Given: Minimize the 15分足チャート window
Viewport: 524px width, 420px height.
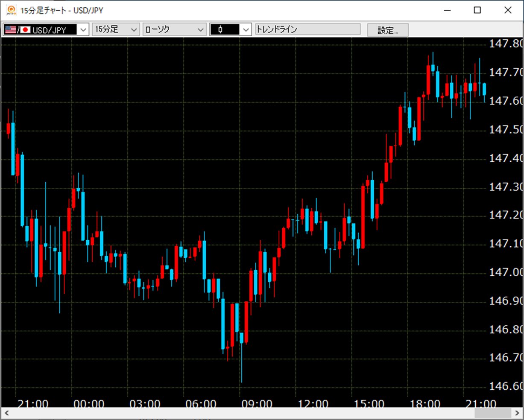Looking at the screenshot, I should click(x=448, y=10).
